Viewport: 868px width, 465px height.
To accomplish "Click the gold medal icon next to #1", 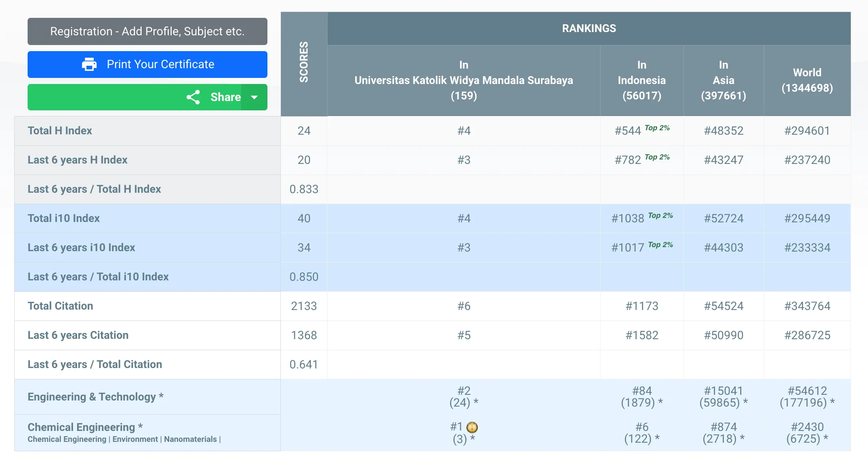I will pos(472,427).
